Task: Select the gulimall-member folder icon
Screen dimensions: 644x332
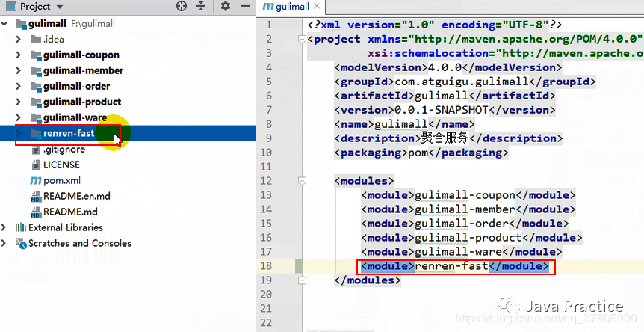Action: 36,71
